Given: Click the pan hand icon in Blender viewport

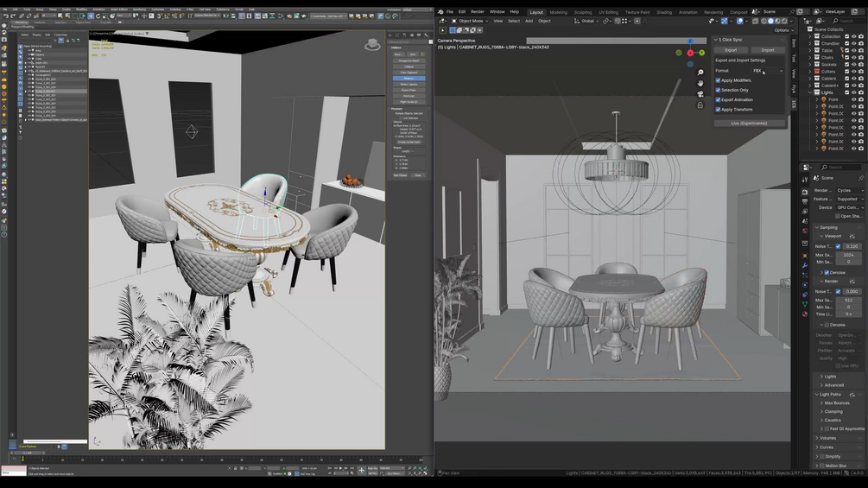Looking at the screenshot, I should click(700, 83).
